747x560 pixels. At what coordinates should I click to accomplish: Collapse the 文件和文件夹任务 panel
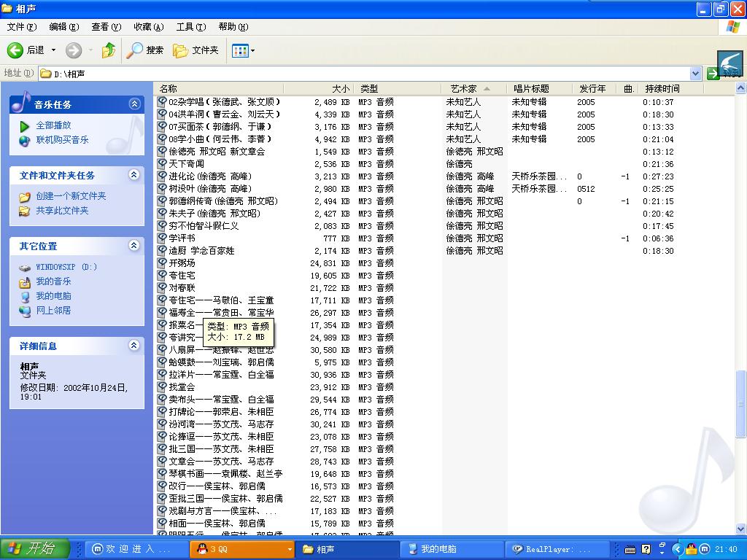(134, 175)
